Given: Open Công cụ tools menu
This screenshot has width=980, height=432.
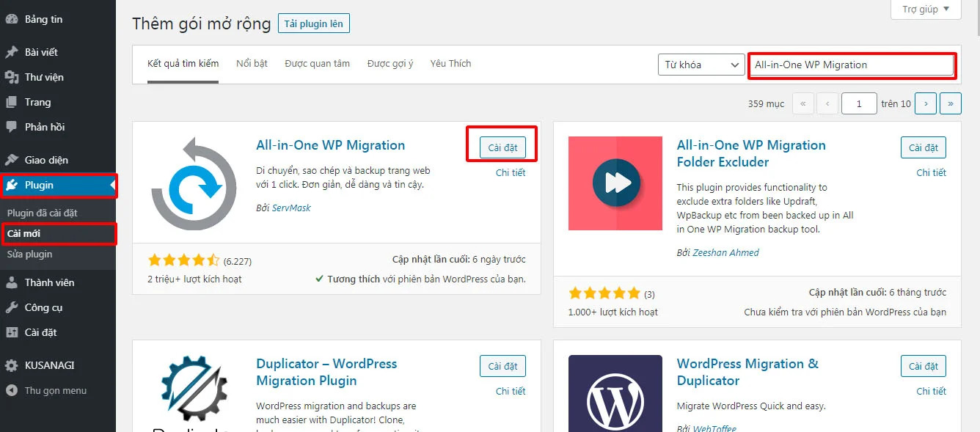Looking at the screenshot, I should click(x=43, y=307).
